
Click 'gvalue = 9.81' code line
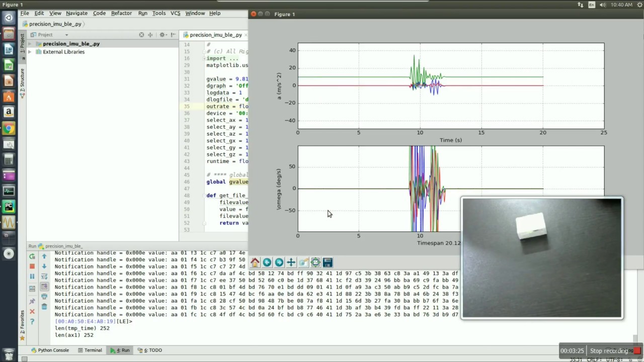pyautogui.click(x=227, y=79)
